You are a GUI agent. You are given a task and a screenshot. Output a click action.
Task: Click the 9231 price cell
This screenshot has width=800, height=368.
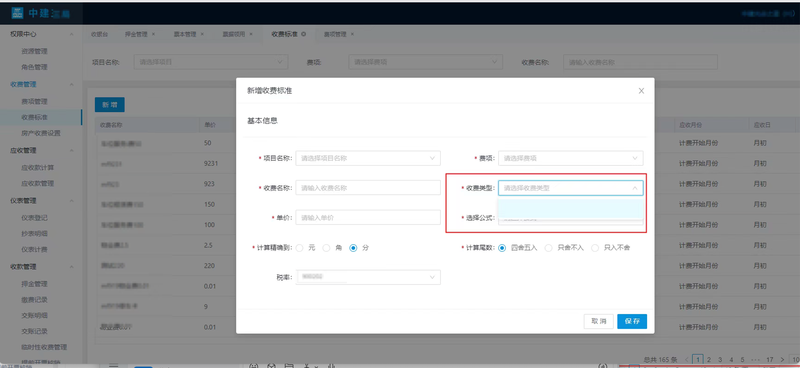(210, 163)
